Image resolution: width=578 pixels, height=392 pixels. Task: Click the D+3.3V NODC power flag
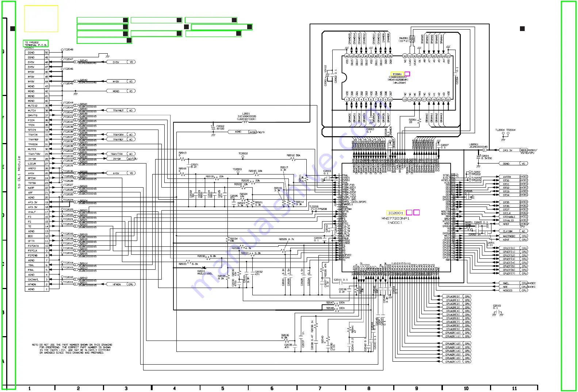[x=518, y=150]
